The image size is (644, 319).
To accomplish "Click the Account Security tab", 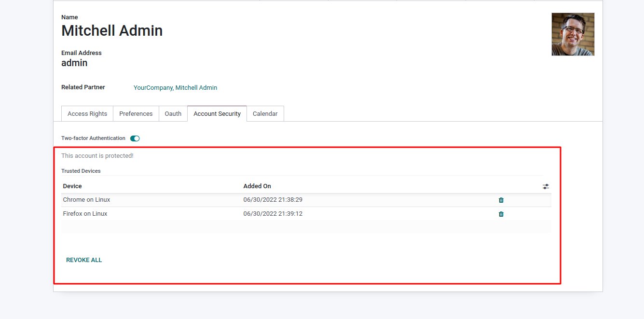I will (217, 114).
